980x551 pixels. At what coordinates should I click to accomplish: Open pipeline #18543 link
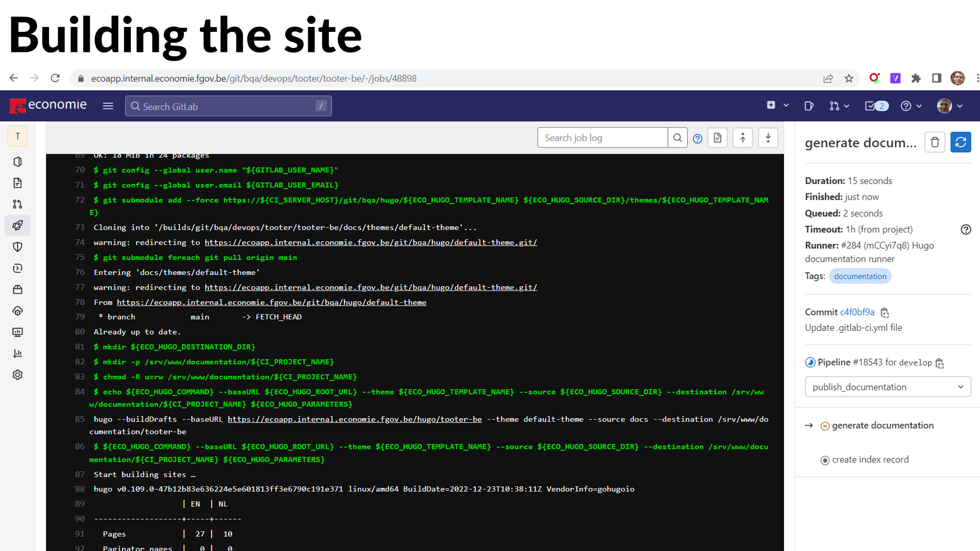867,362
